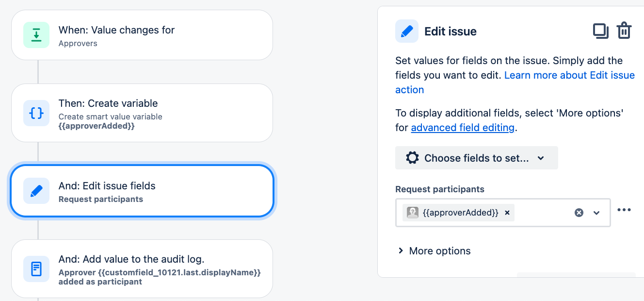Screen dimensions: 644x301
Task: Delete the Edit issue action with trash icon
Action: (x=624, y=30)
